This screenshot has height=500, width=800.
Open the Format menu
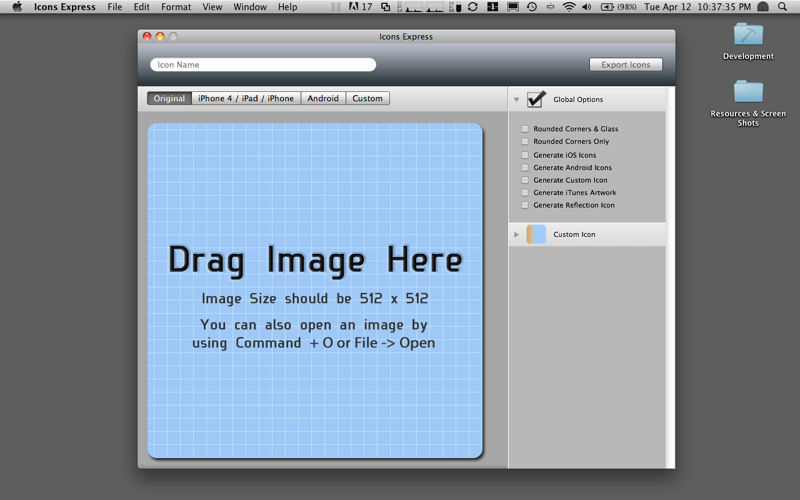pos(176,7)
